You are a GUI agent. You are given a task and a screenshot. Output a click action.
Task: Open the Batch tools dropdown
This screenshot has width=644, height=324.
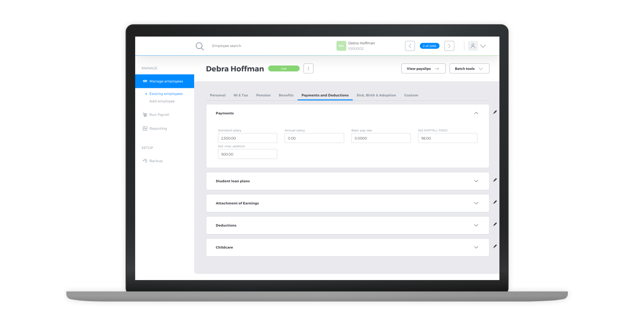(469, 69)
